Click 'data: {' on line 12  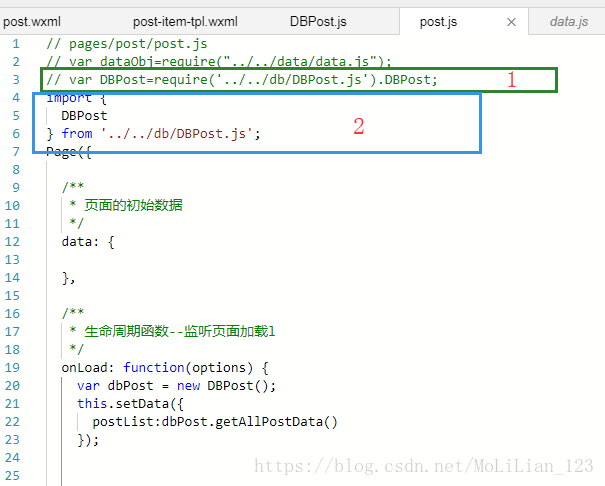[88, 242]
